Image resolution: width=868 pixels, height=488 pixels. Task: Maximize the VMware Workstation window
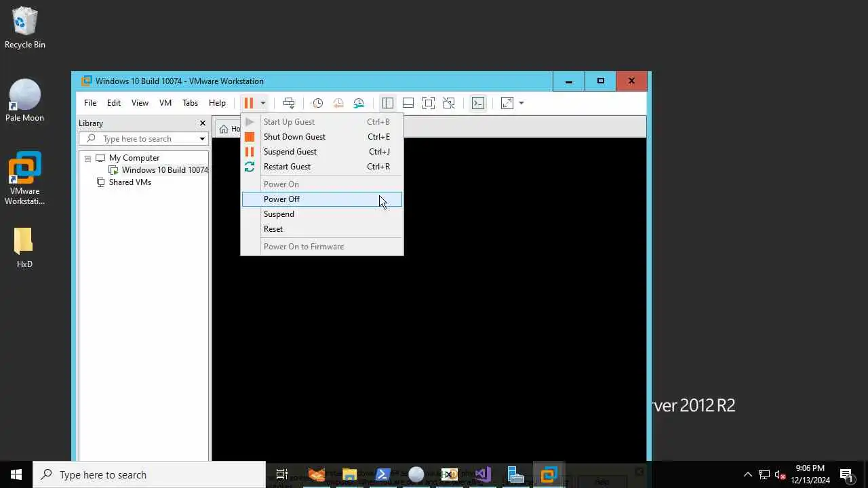click(600, 81)
